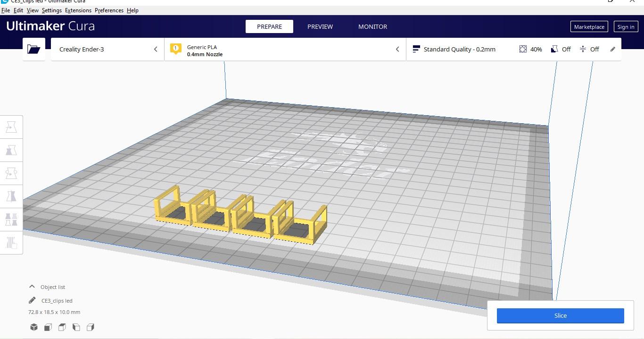Click the Ultimaker Cura logo
This screenshot has height=339, width=644.
click(50, 26)
